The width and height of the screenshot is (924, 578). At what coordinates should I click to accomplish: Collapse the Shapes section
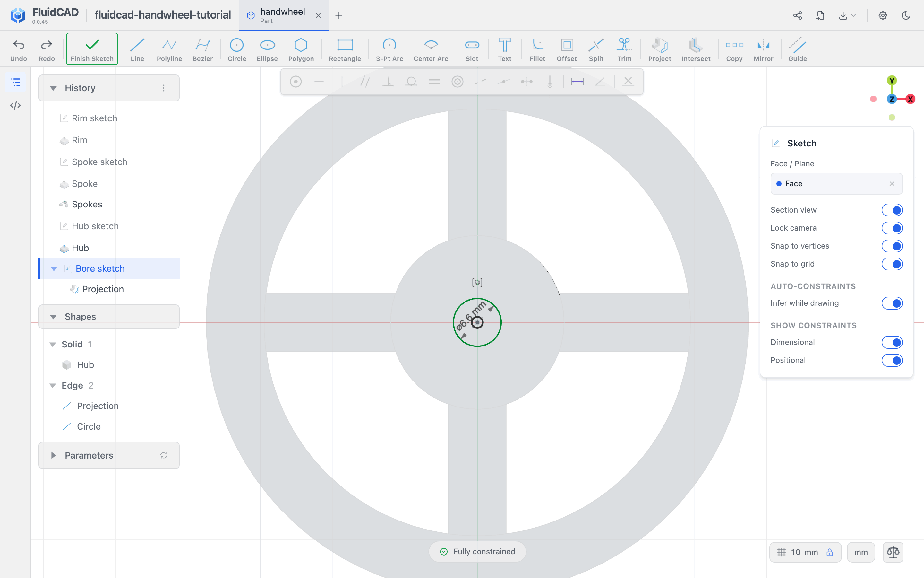point(54,317)
